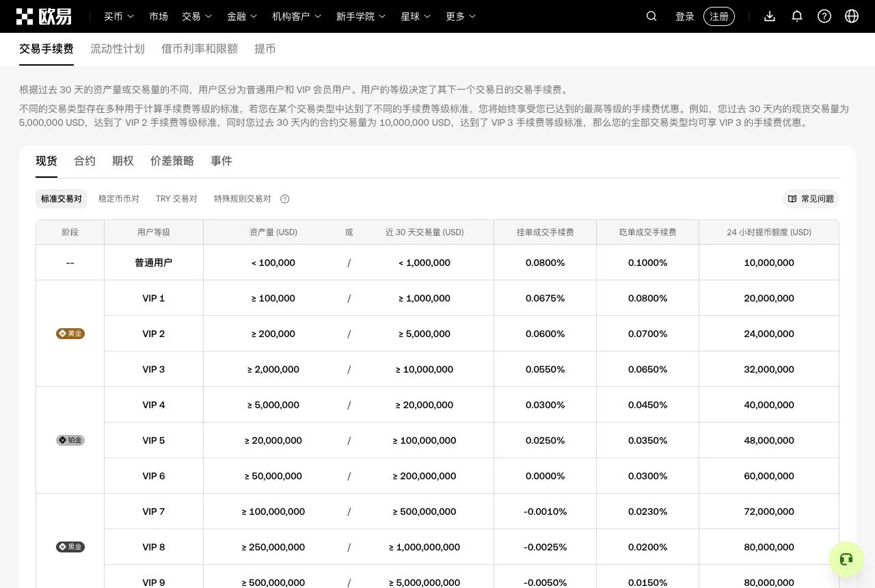Screen dimensions: 875x588
Task: Click the 60,000,000 withdrawal limit cell
Action: (769, 476)
